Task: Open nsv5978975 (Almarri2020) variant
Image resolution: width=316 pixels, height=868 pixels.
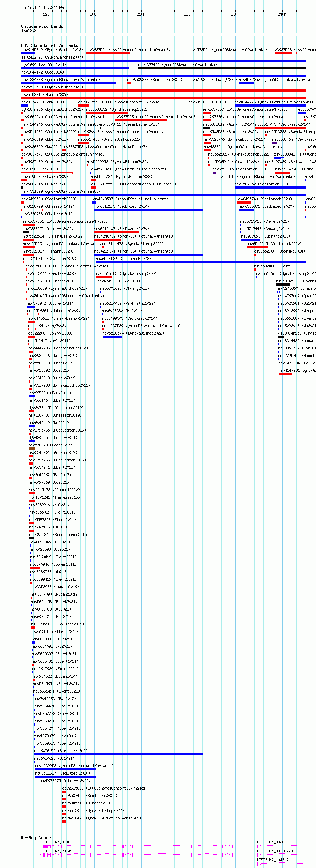Action: tap(65, 781)
